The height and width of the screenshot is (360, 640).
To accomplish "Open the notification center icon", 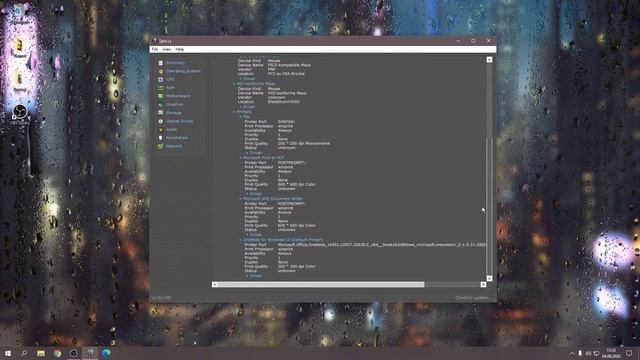I will (629, 353).
